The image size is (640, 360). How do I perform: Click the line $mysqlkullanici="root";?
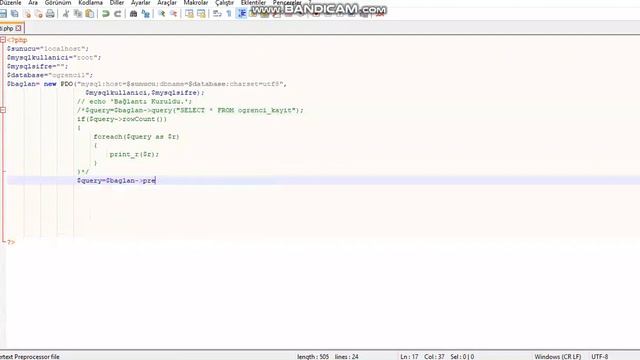(54, 58)
